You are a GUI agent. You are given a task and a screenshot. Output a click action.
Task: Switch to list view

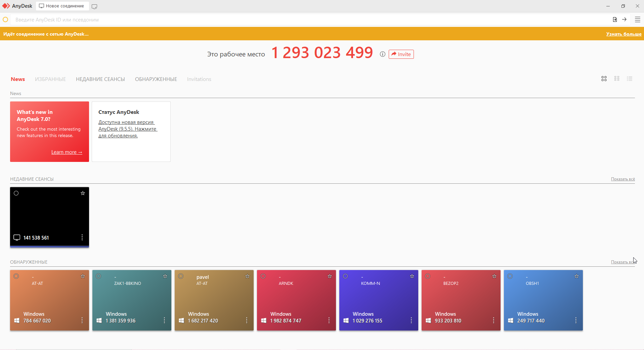[630, 79]
